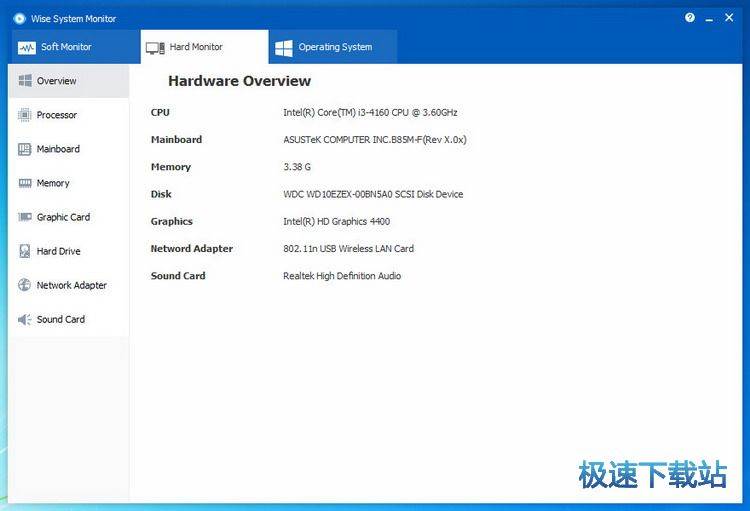The width and height of the screenshot is (750, 511).
Task: Select the Graphic Card icon
Action: point(25,217)
